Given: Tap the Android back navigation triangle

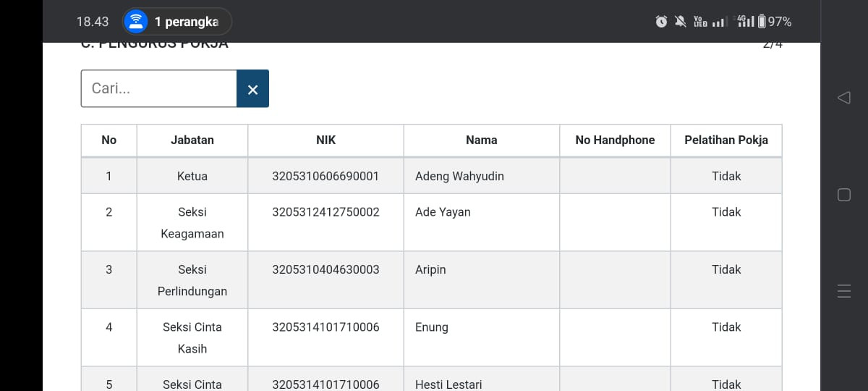Looking at the screenshot, I should point(843,98).
